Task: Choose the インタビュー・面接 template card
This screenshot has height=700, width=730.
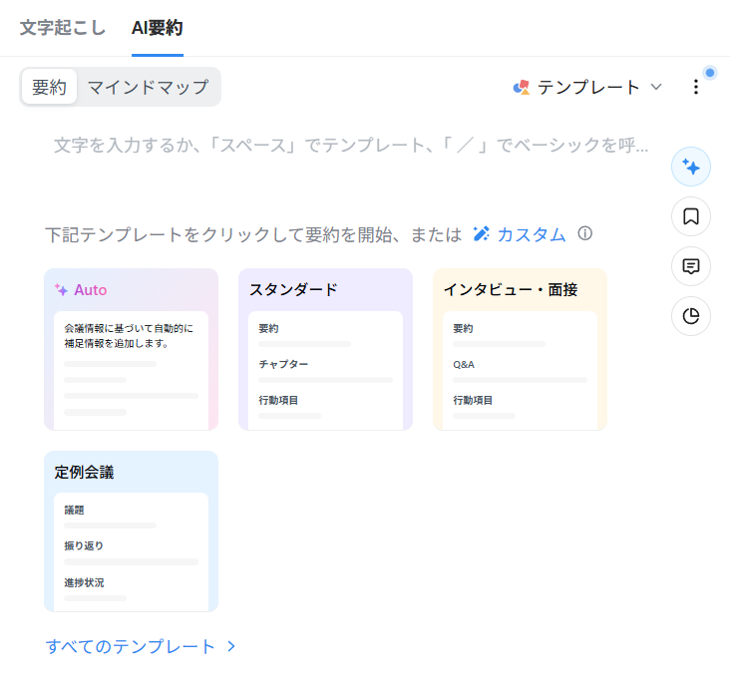Action: click(520, 349)
